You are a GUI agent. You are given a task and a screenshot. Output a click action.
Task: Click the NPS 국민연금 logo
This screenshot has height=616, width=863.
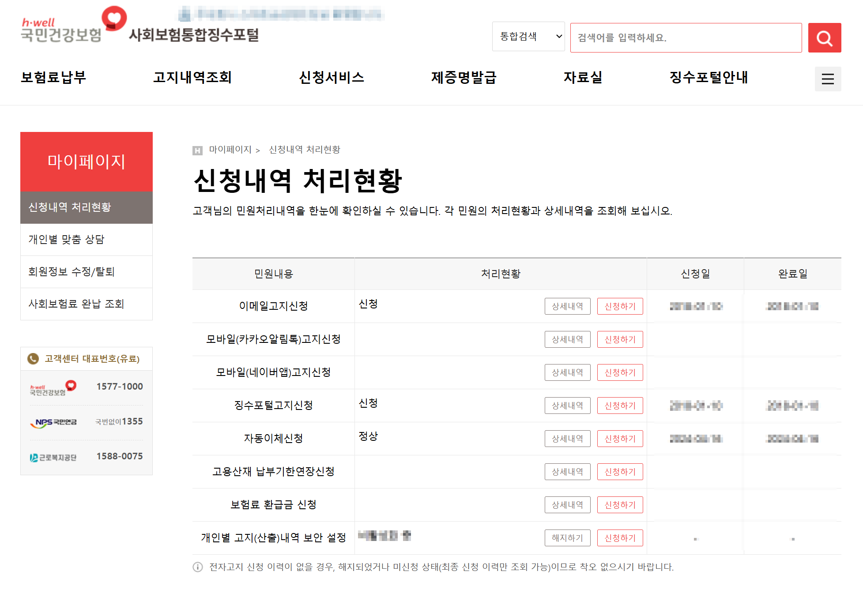(54, 422)
